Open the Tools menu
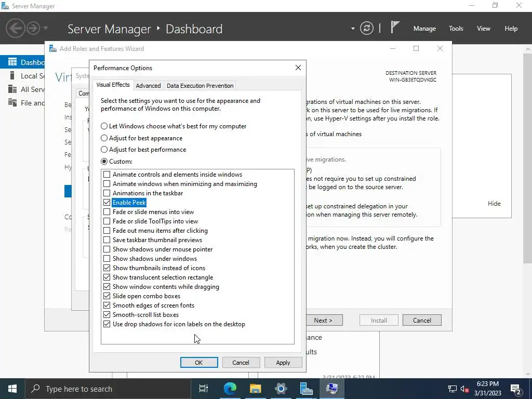The height and width of the screenshot is (399, 532). coord(456,29)
